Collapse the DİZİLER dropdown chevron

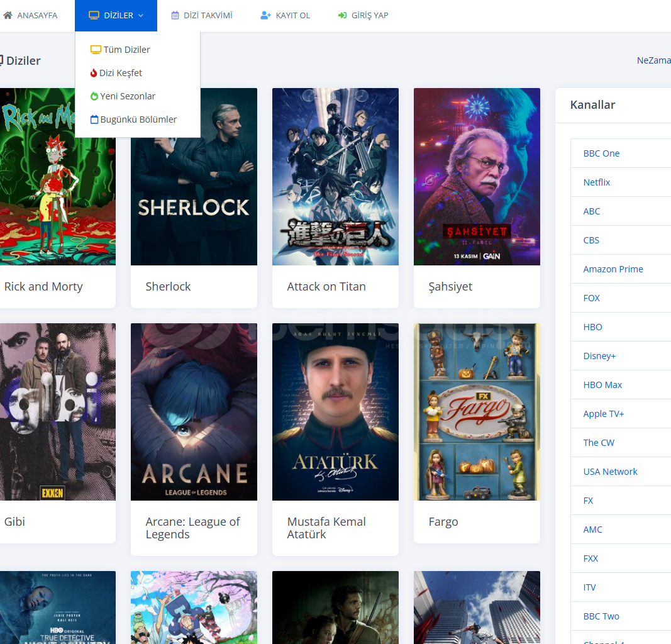coord(141,15)
